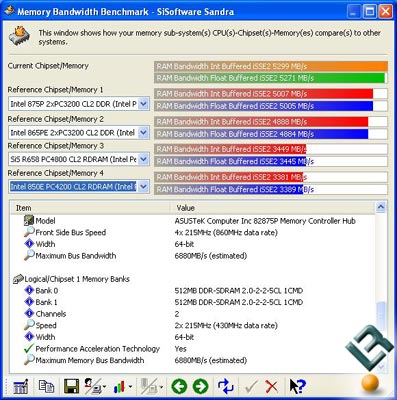
Task: Maximize the Sandra benchmark window
Action: click(369, 12)
